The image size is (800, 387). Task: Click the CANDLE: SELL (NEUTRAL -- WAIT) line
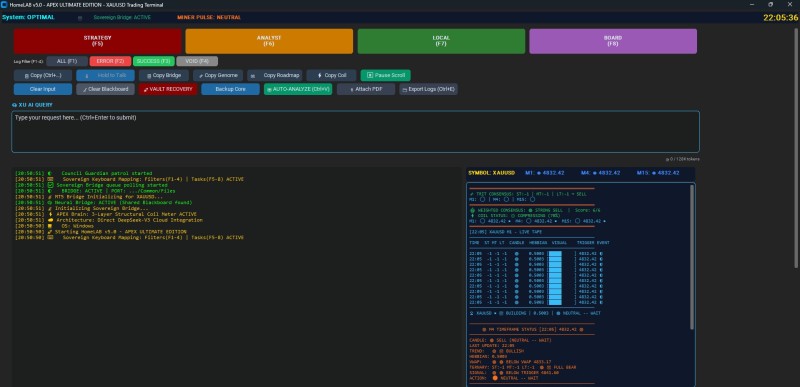tap(510, 340)
